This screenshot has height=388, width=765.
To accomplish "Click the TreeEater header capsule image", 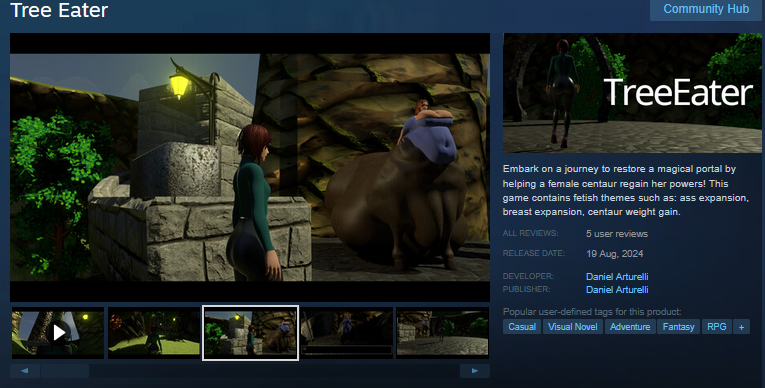I will 632,93.
